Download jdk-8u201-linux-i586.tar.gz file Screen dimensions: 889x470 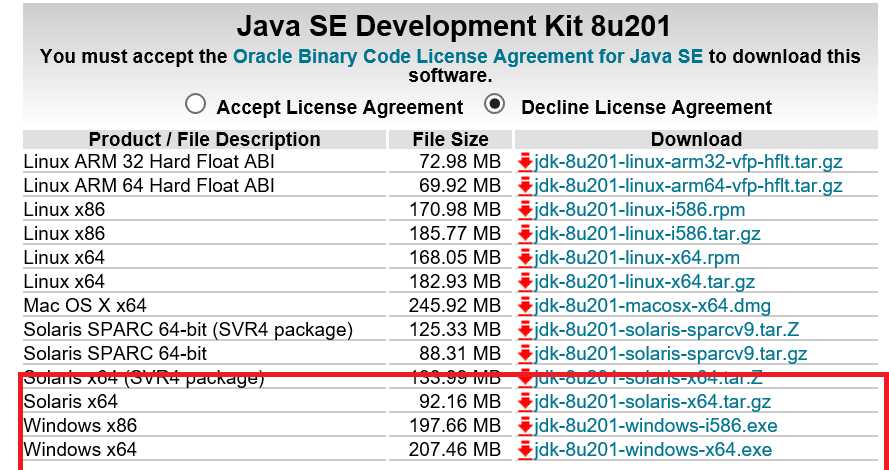click(x=647, y=234)
